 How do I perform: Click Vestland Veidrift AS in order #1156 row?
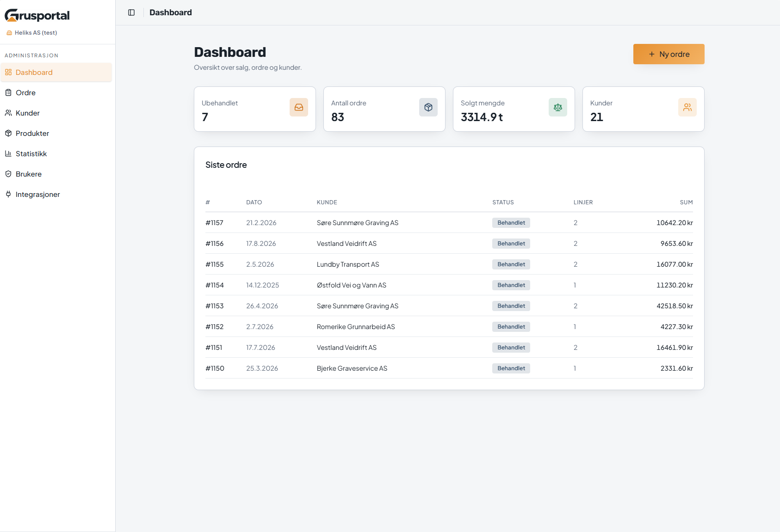(x=347, y=244)
